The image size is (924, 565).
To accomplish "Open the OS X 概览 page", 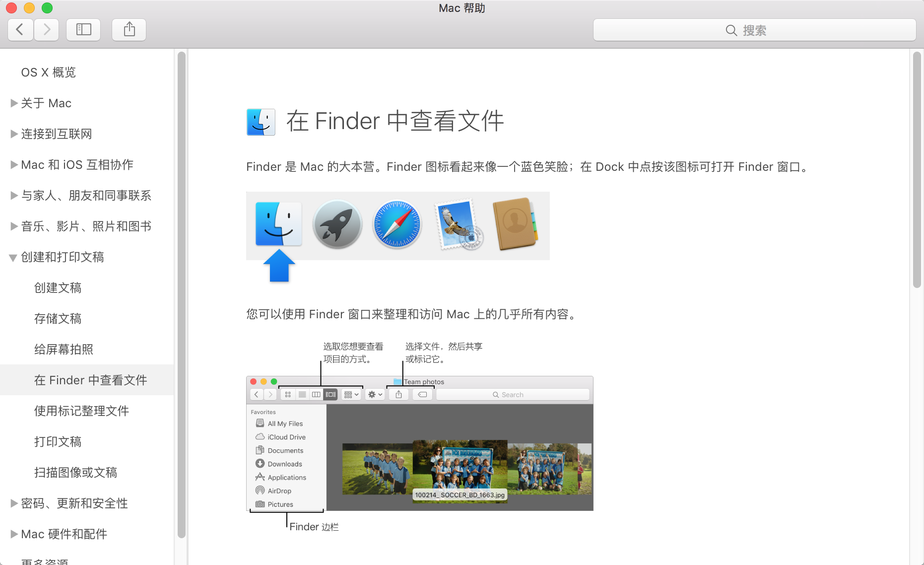I will pyautogui.click(x=48, y=72).
